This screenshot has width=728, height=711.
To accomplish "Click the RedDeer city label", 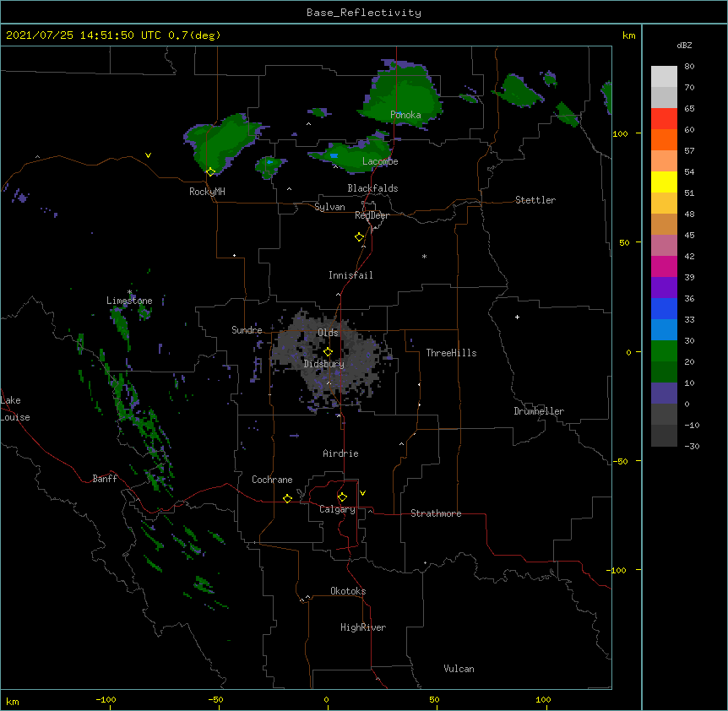I will click(372, 215).
